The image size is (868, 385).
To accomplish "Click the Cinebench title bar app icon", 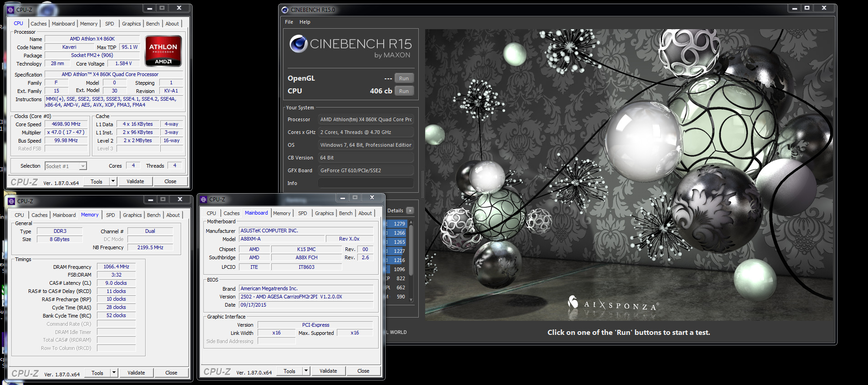I will pos(285,10).
